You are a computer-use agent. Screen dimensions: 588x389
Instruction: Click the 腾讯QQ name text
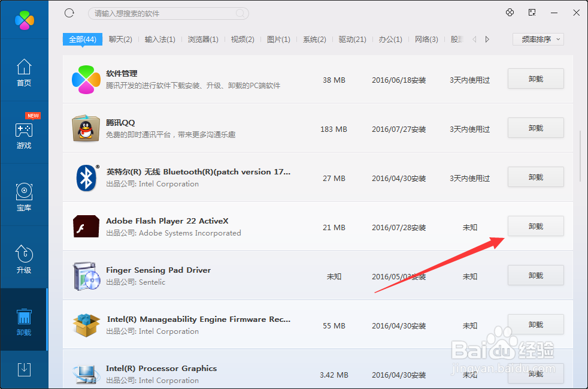[x=120, y=122]
